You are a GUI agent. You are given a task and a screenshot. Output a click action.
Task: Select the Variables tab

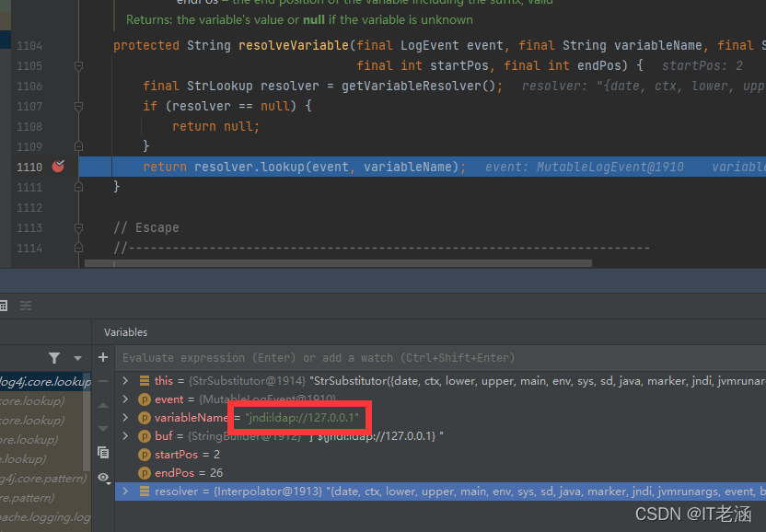click(125, 332)
